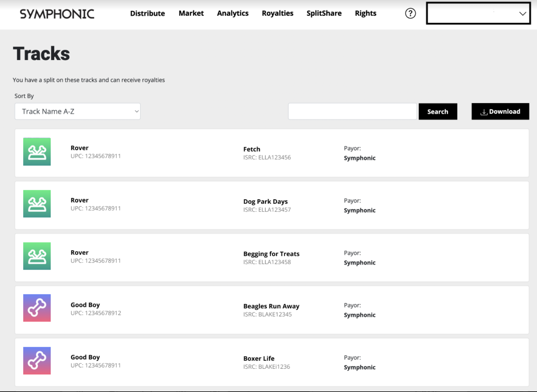Click the Tracks page heading
537x392 pixels.
41,54
